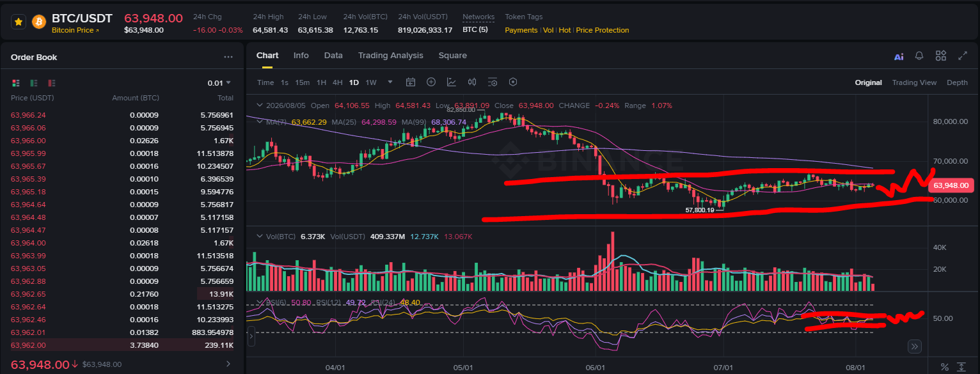
Task: Collapse the Vol(BTC) indicator legend chevron
Action: (260, 237)
